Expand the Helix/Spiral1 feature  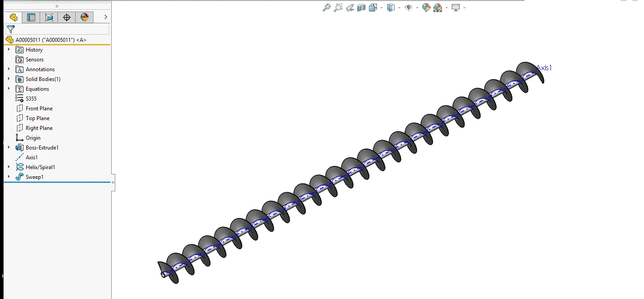coord(9,167)
